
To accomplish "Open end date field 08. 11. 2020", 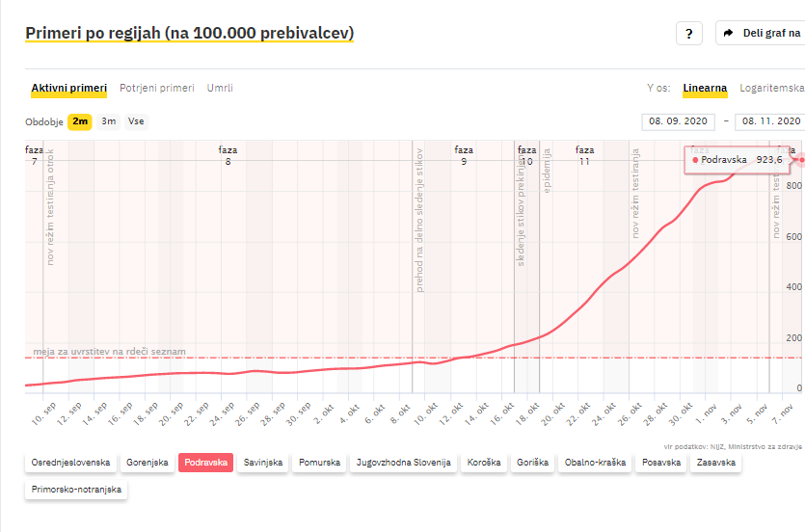I will [x=769, y=121].
